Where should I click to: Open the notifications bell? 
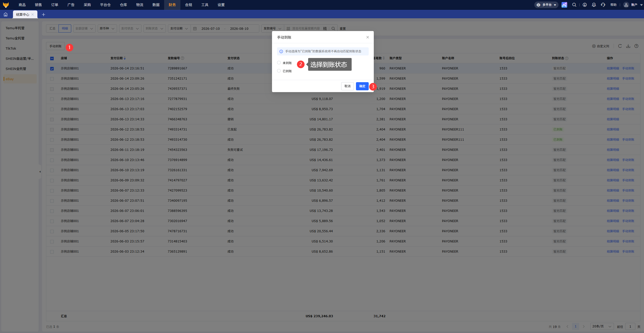[594, 5]
